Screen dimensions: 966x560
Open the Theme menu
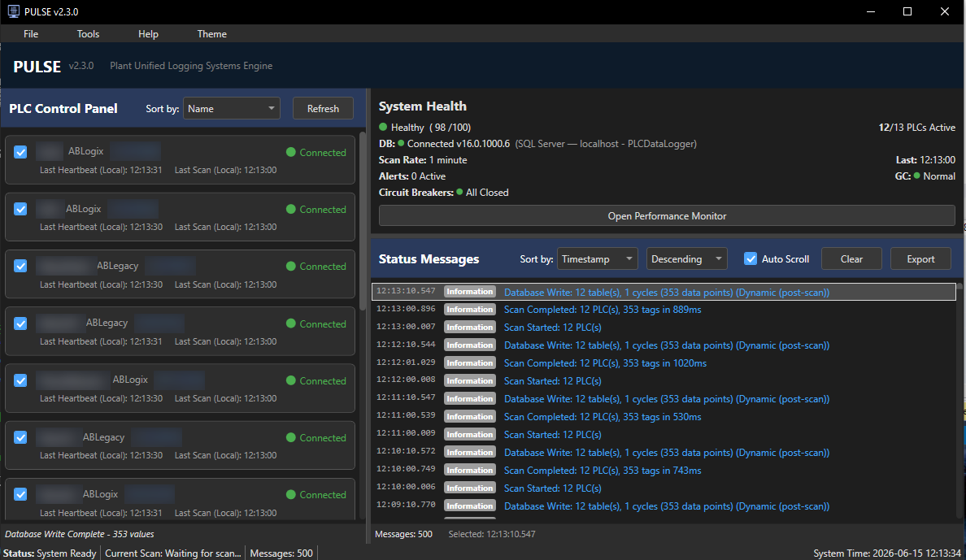tap(212, 34)
